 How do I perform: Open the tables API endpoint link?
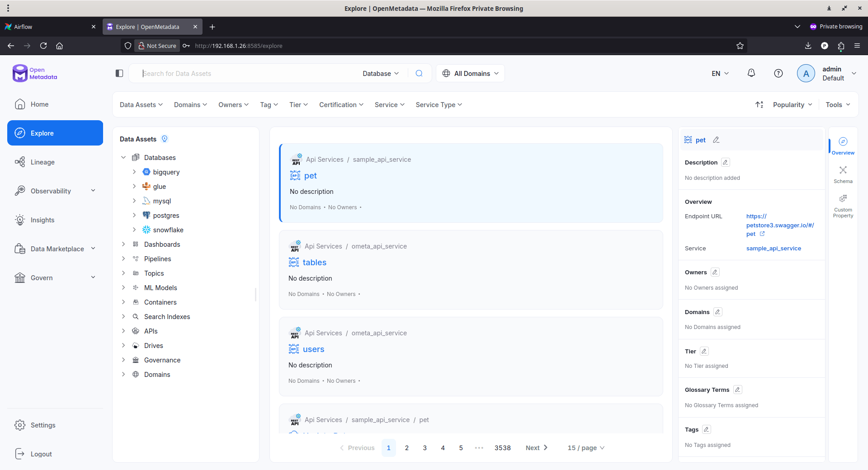[315, 263]
